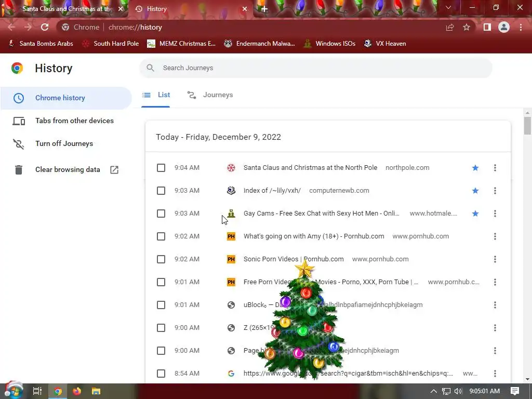Check the uBlock 9:01 AM entry
Viewport: 532px width, 399px height.
[x=161, y=305]
